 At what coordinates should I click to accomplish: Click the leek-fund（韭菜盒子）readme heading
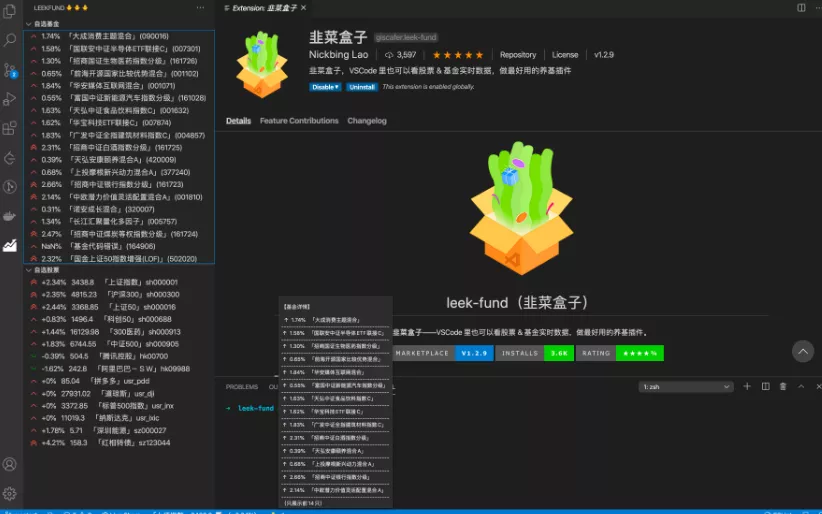coord(519,303)
